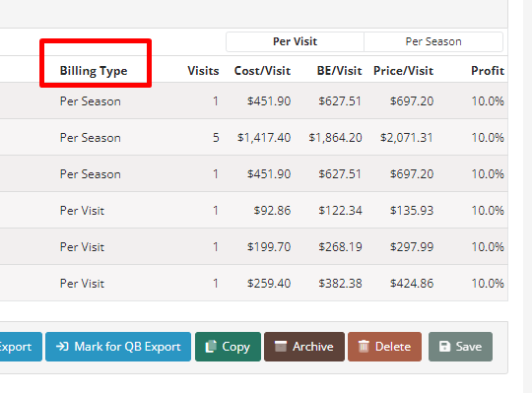
Task: Click the Mark for QB Export arrow icon
Action: pos(62,347)
